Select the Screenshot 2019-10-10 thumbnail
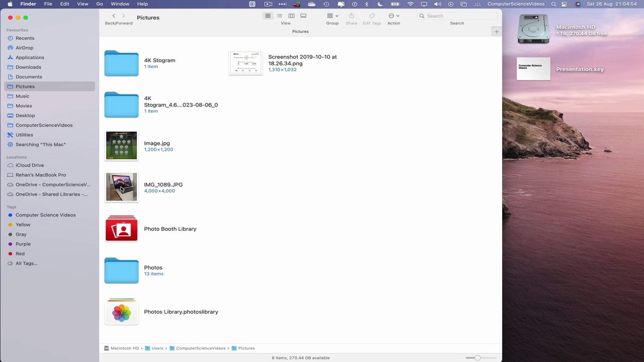 click(x=246, y=63)
